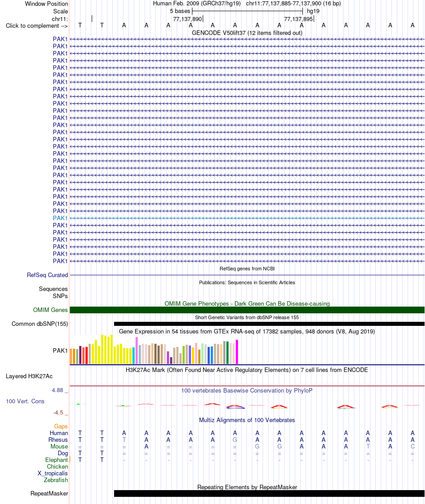Click the magenta bar ending the GTEx chart

[x=237, y=352]
